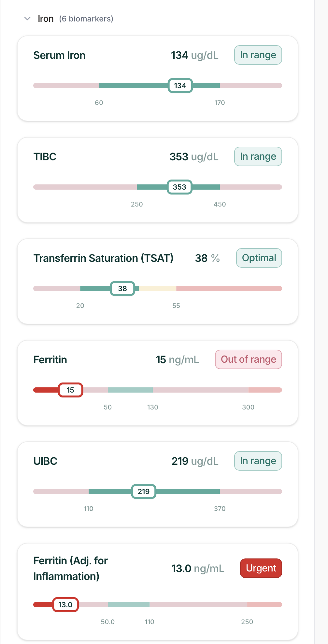
Task: Click the red Urgent badge
Action: coord(261,568)
